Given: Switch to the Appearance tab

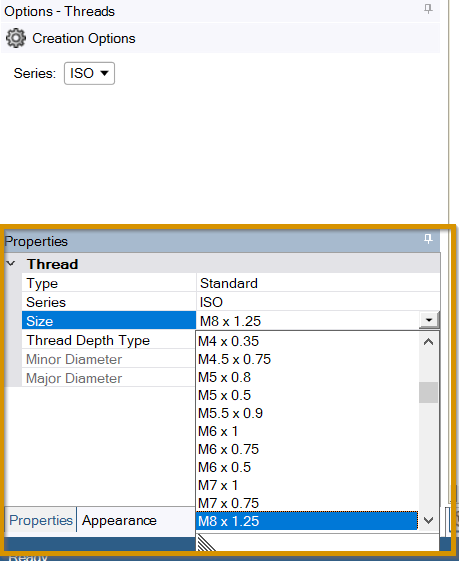Looking at the screenshot, I should 119,520.
